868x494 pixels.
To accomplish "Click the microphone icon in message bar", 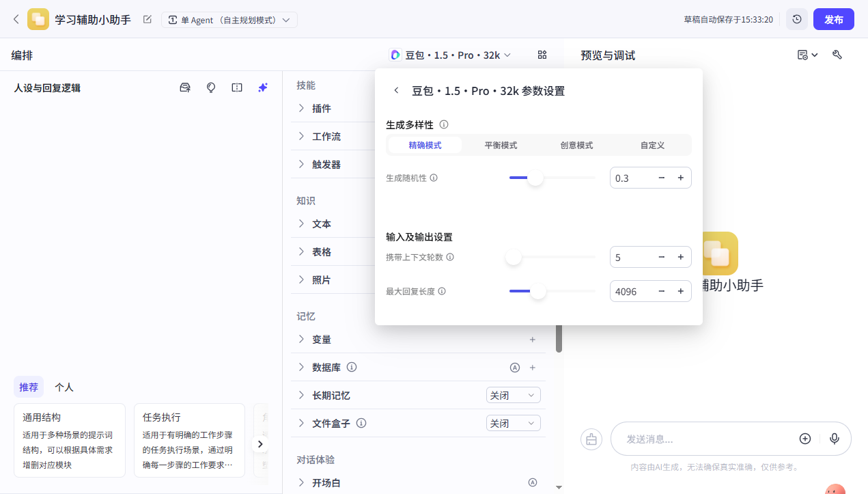I will pyautogui.click(x=835, y=439).
